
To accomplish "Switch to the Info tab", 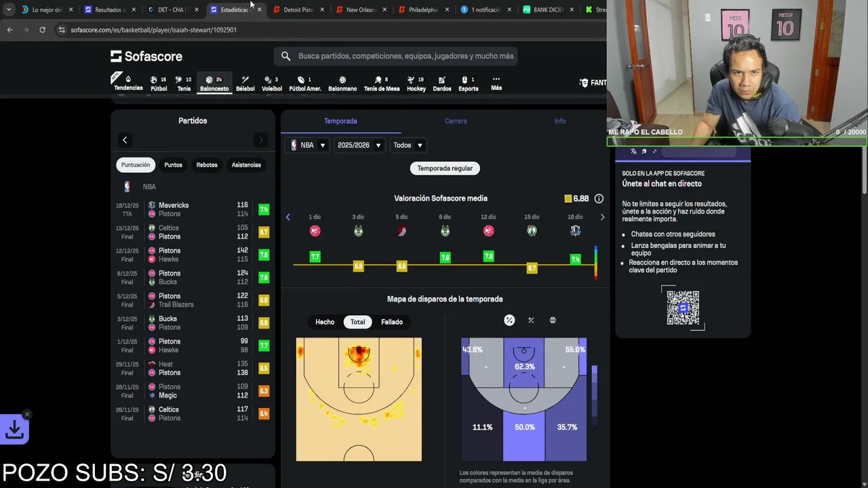I will (x=559, y=121).
